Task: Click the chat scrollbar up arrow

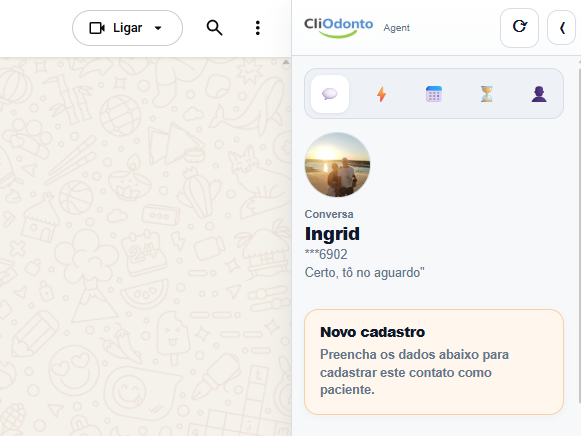Action: pos(286,62)
